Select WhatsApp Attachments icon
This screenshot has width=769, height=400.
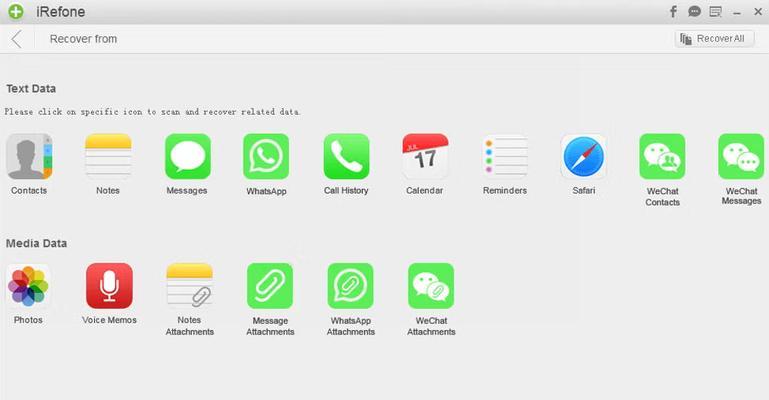pos(351,286)
